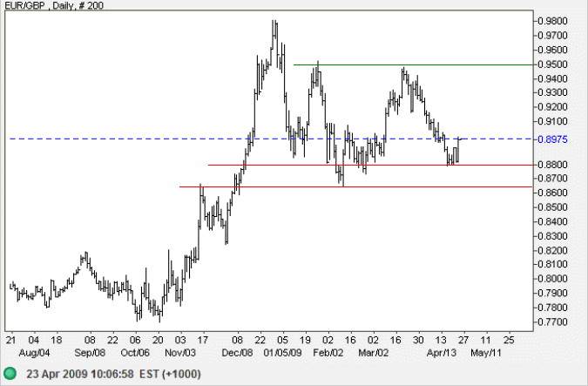Click the Aug/04 date axis label

[34, 353]
